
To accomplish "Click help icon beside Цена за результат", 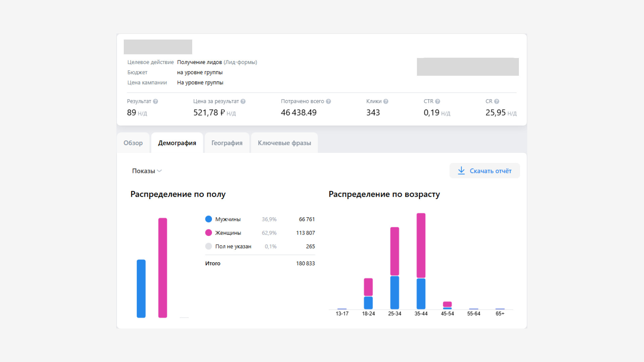I will 243,102.
